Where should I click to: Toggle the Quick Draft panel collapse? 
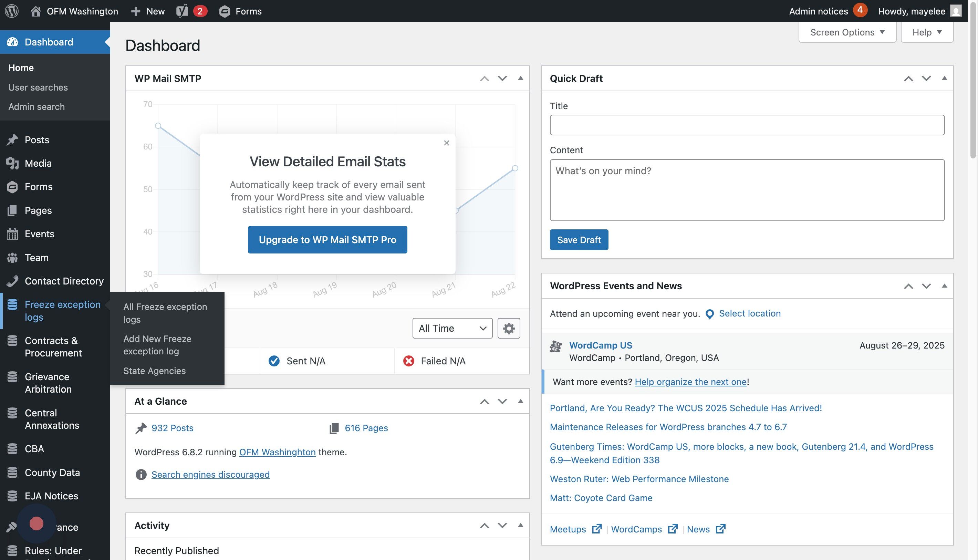coord(944,78)
